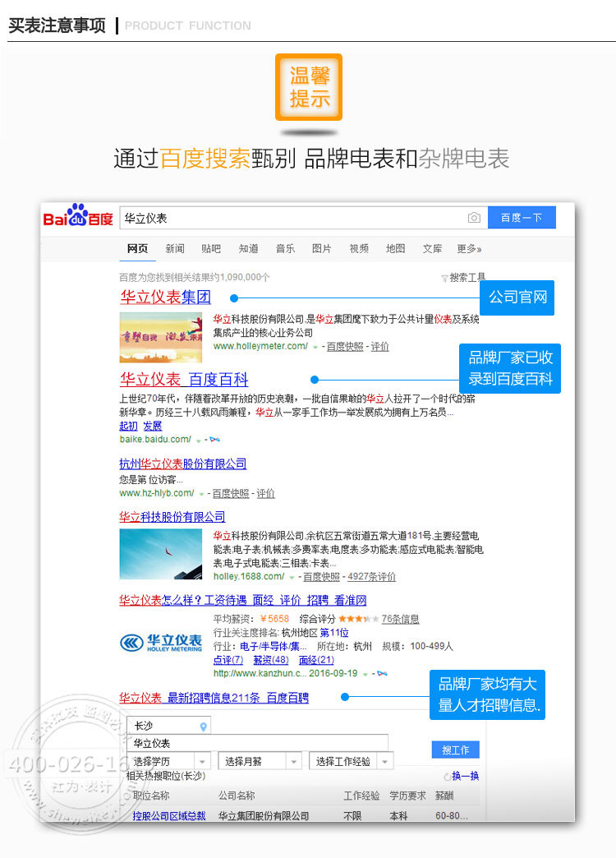This screenshot has width=616, height=858.
Task: Open the 起初 sublink
Action: tap(129, 426)
